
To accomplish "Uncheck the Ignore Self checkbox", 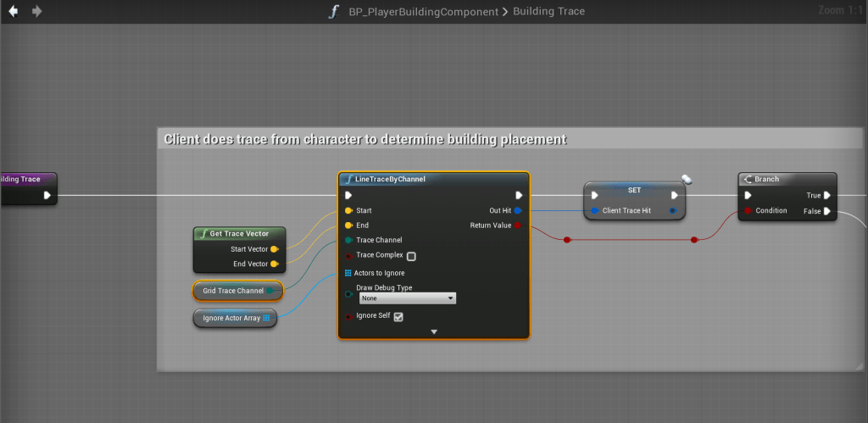I will [x=398, y=317].
